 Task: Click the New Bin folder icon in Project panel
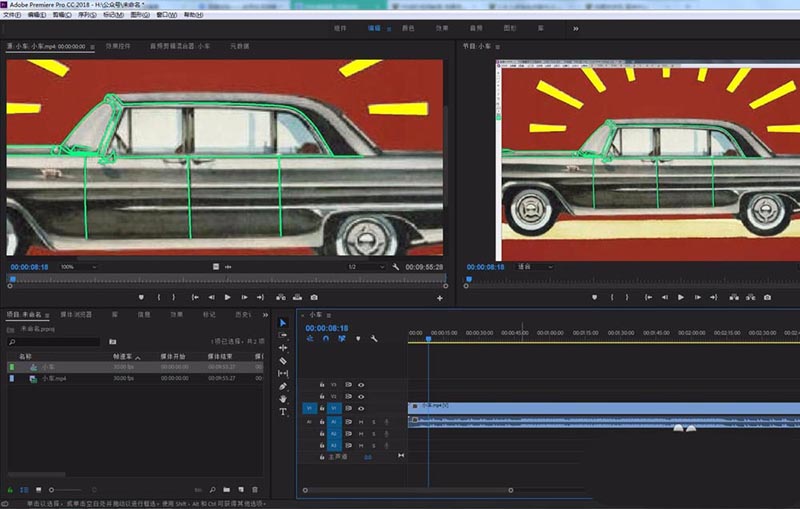226,489
